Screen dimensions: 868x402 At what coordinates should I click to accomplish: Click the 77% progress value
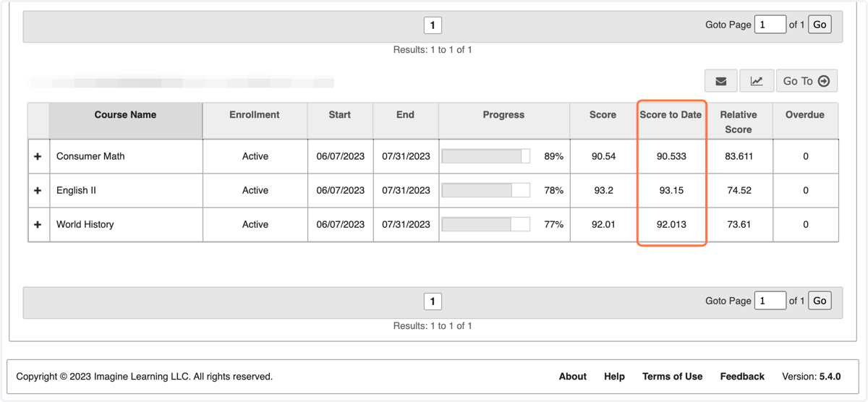pyautogui.click(x=554, y=224)
